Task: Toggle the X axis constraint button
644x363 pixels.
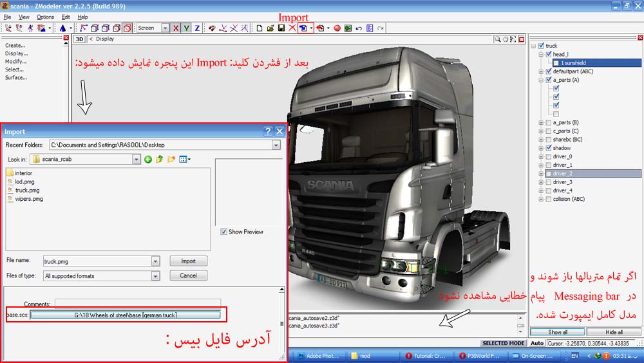Action: coord(175,28)
